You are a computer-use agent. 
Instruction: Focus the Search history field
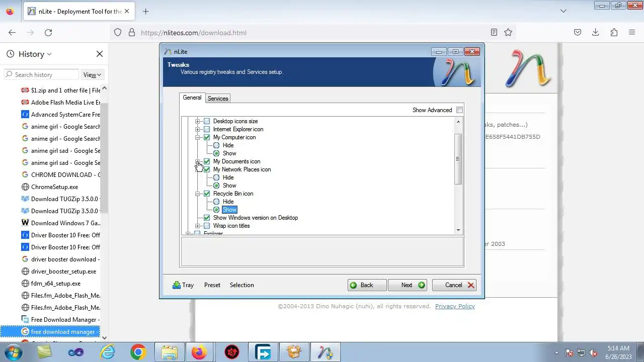[41, 74]
